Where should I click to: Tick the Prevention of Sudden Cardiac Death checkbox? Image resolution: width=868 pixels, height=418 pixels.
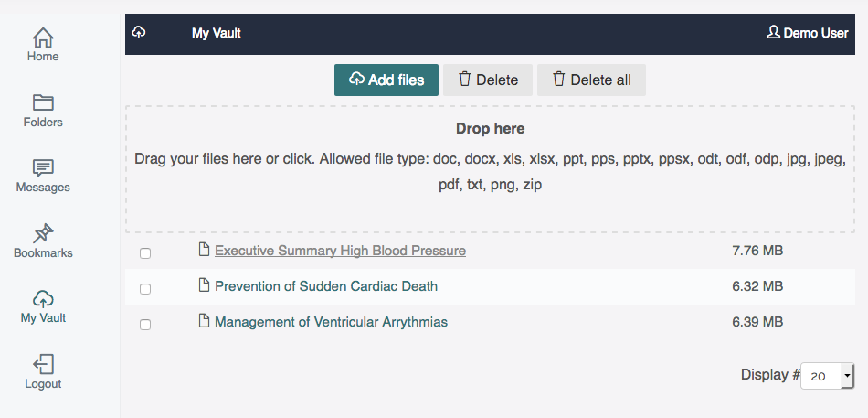click(145, 289)
